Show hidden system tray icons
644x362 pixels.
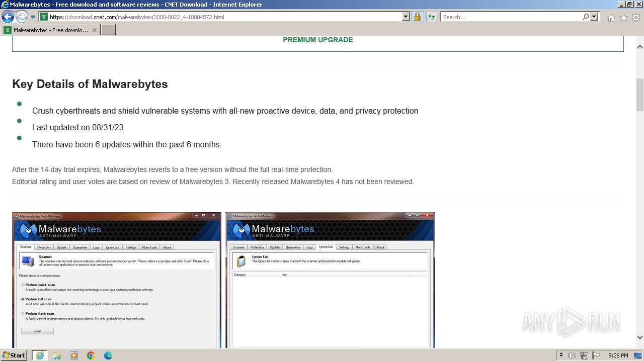[x=561, y=355]
